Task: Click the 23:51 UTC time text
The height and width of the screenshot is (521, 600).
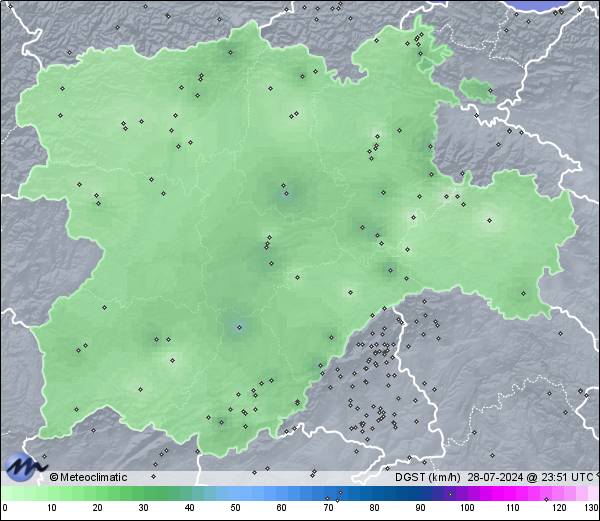Action: (x=567, y=477)
